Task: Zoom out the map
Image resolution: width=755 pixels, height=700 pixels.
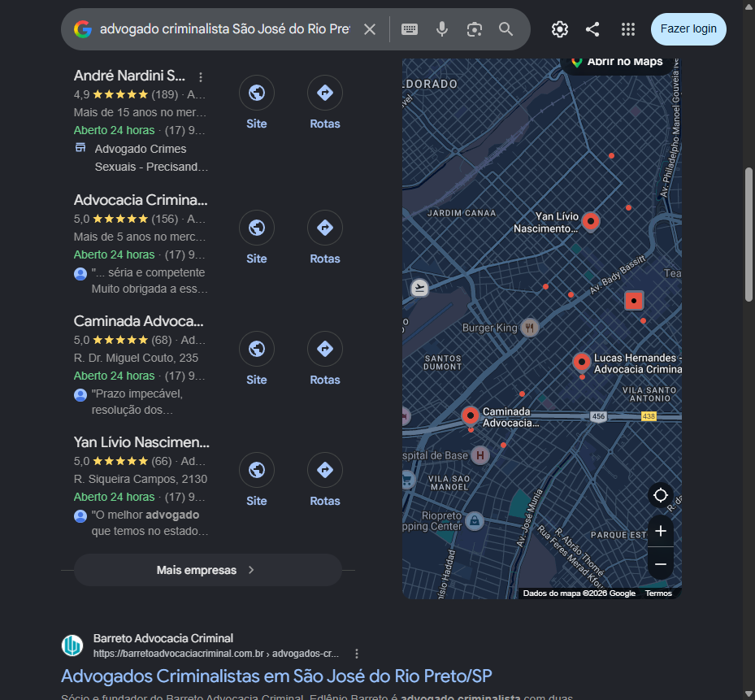Action: coord(661,563)
